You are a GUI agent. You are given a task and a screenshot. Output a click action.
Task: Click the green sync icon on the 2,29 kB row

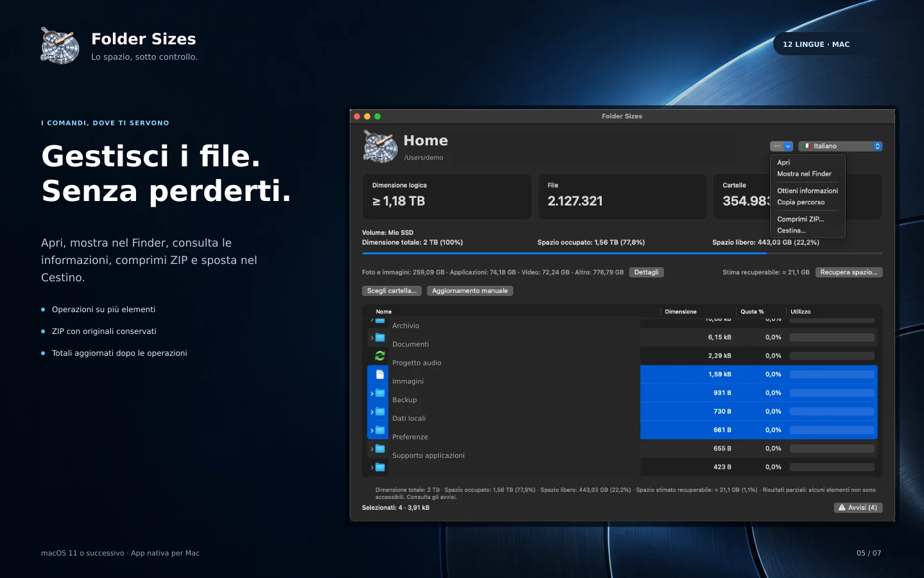pyautogui.click(x=380, y=356)
